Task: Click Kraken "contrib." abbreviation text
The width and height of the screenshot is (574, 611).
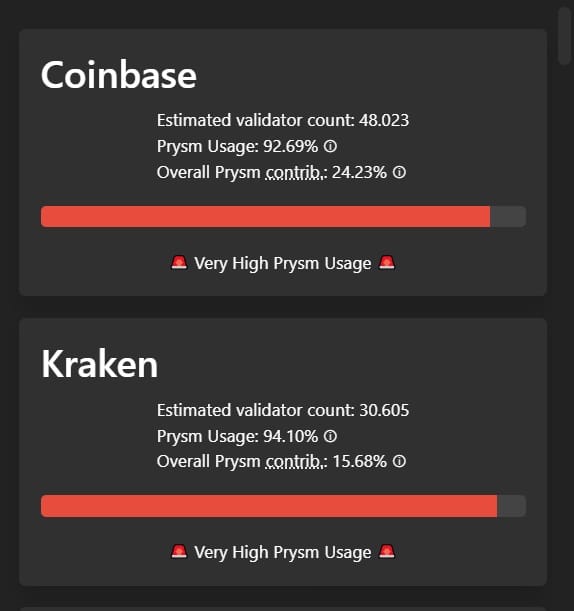Action: (x=294, y=462)
